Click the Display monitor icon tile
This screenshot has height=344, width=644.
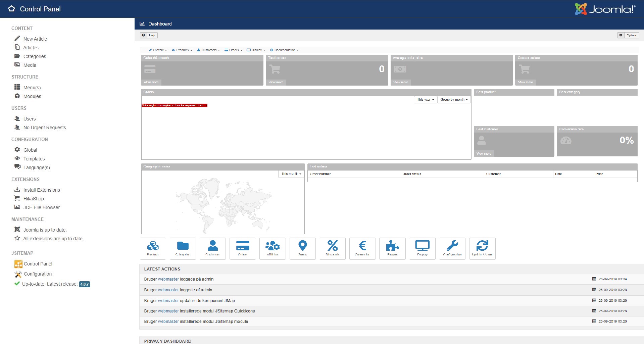(x=422, y=248)
